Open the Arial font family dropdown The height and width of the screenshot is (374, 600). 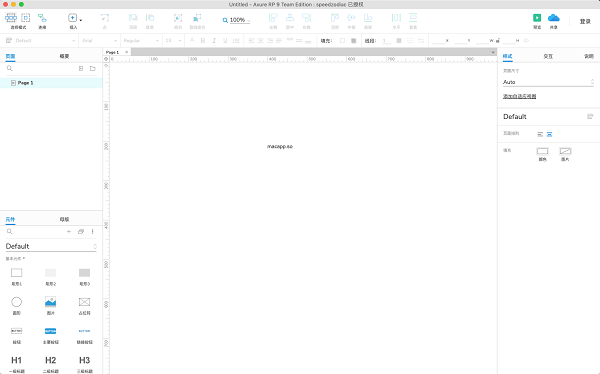99,41
